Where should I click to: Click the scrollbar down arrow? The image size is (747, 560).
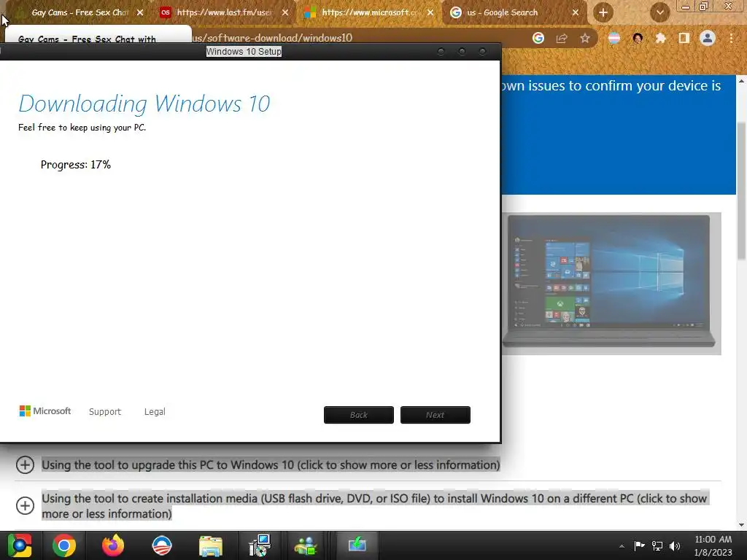pos(741,525)
